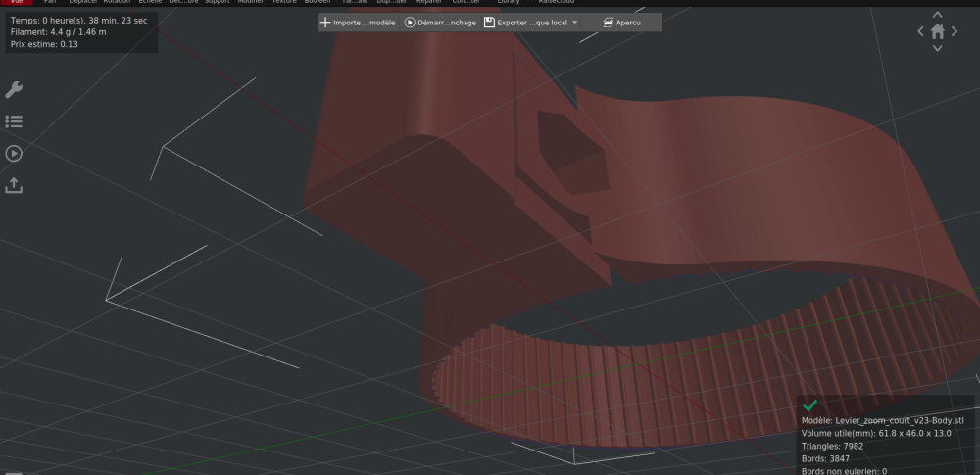Rotate view using the up chevron above home
The height and width of the screenshot is (475, 980).
point(937,15)
